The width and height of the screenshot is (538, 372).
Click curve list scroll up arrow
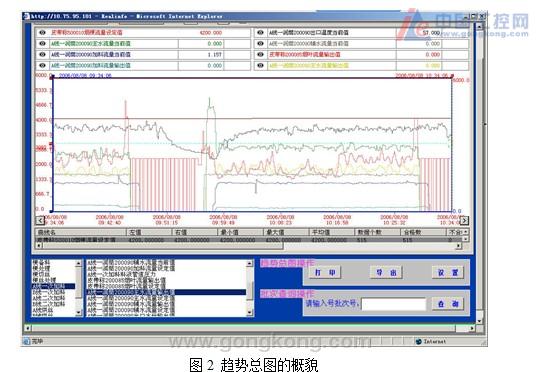(x=249, y=263)
